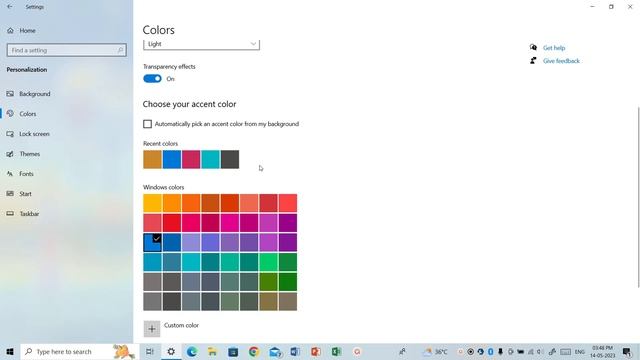The height and width of the screenshot is (360, 640).
Task: Open the red circle app on the taskbar
Action: 357,351
